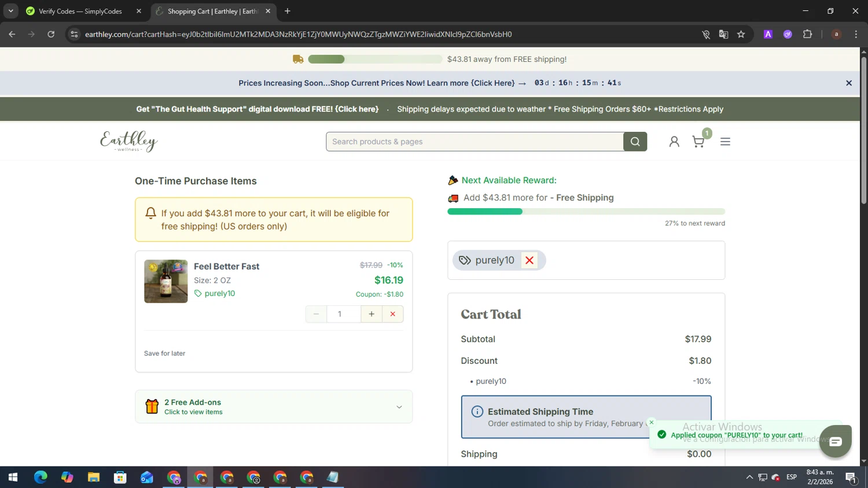Remove the purely10 coupon with red X

[x=529, y=260]
